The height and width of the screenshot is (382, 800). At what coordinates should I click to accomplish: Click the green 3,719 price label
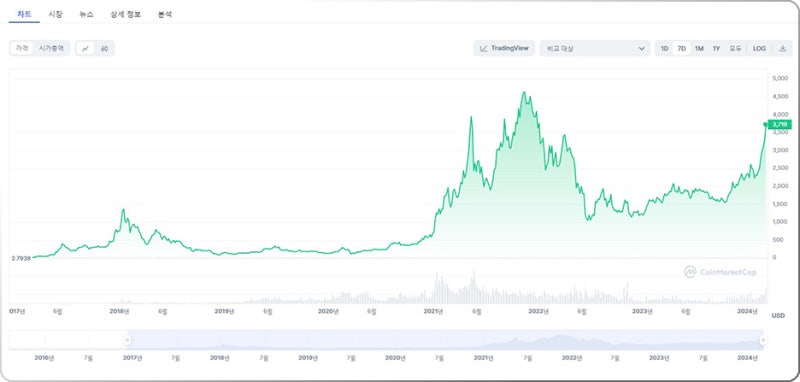point(781,124)
